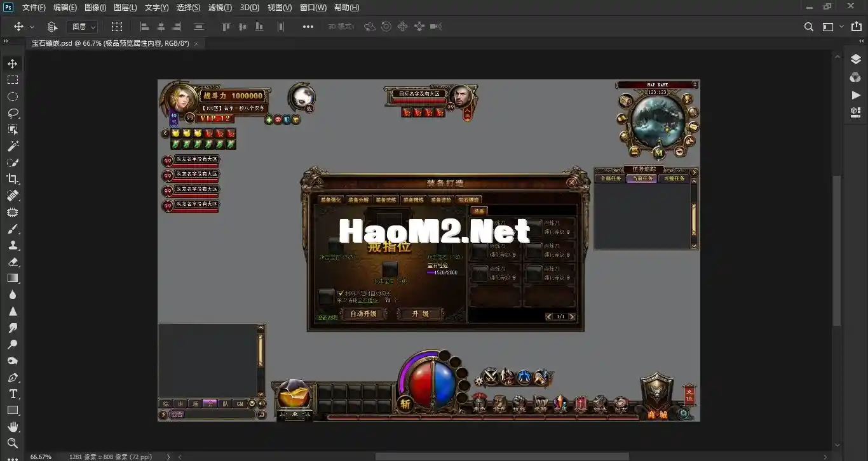868x461 pixels.
Task: Select the Pen tool
Action: pos(13,377)
